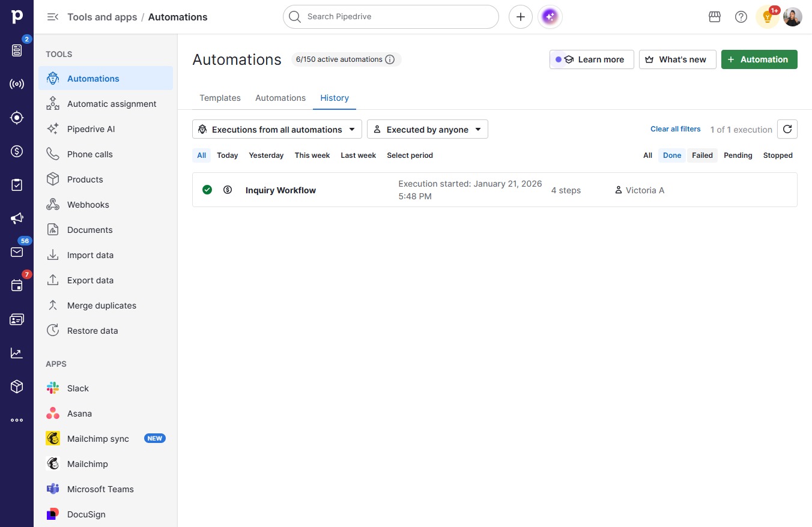Open DocuSign app
The width and height of the screenshot is (812, 527).
point(106,514)
